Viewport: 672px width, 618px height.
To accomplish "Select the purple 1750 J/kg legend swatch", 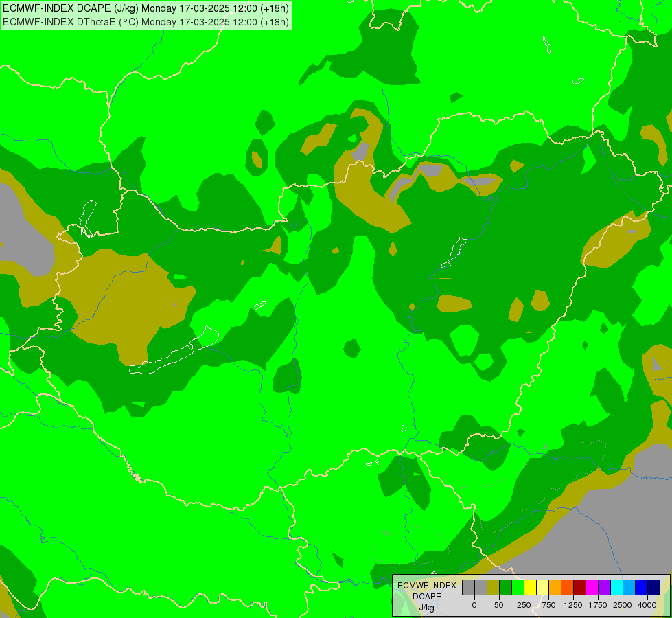I will pos(605,588).
